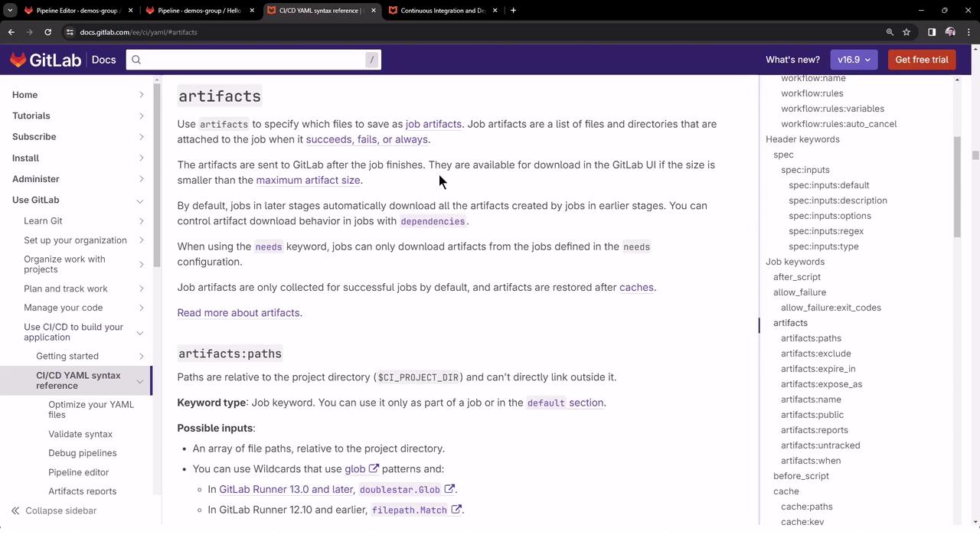The height and width of the screenshot is (551, 980).
Task: Close the Pipeline Editor tab
Action: point(131,11)
